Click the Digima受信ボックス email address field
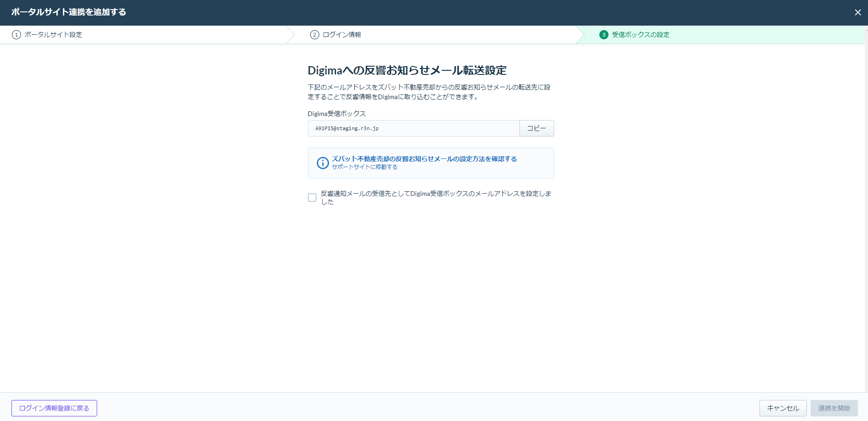Viewport: 868px width, 421px height. coord(413,128)
